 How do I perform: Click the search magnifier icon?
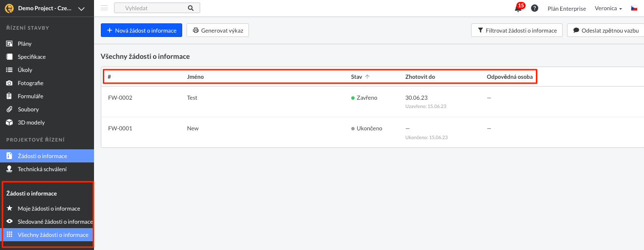coord(190,8)
